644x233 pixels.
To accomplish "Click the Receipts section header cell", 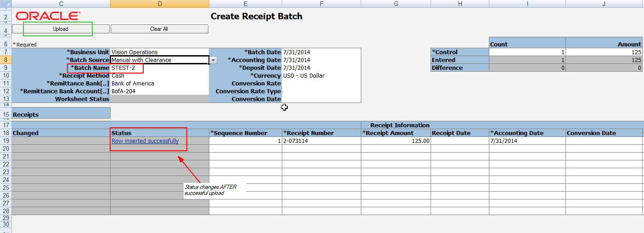I will click(61, 114).
